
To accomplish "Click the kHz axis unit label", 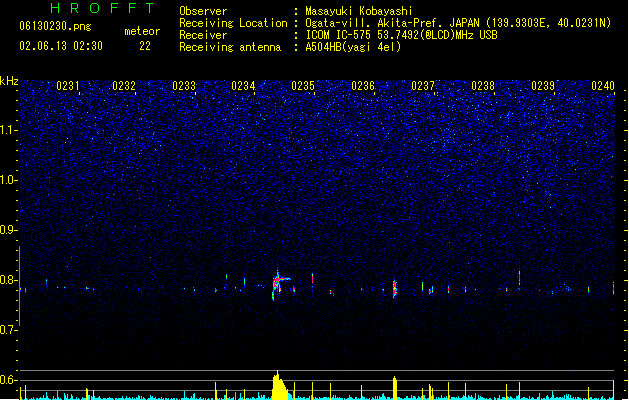I will point(9,81).
